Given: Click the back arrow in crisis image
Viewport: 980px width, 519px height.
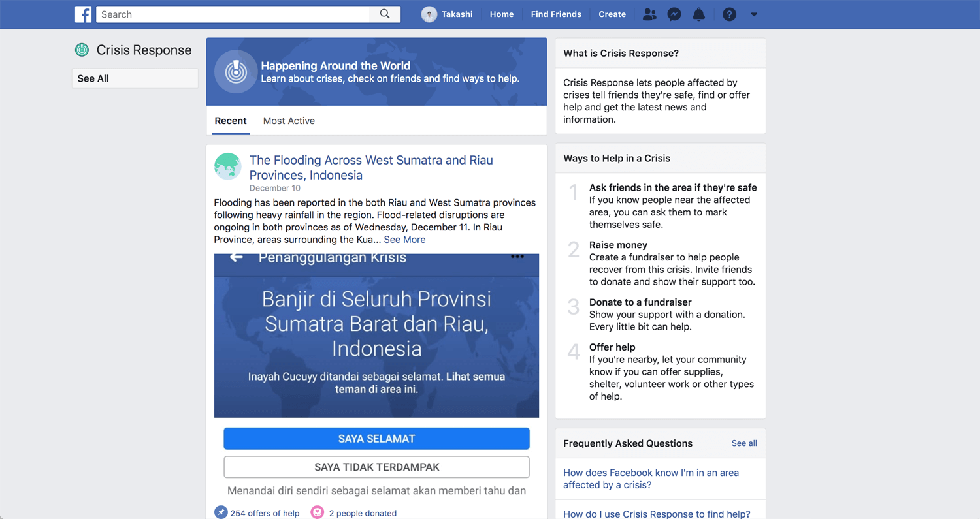Looking at the screenshot, I should click(237, 258).
